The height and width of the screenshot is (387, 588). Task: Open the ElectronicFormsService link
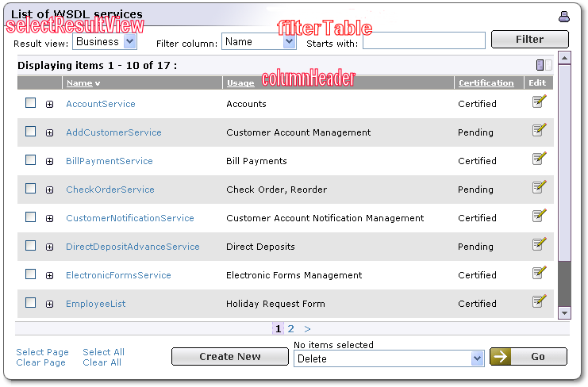coord(118,275)
